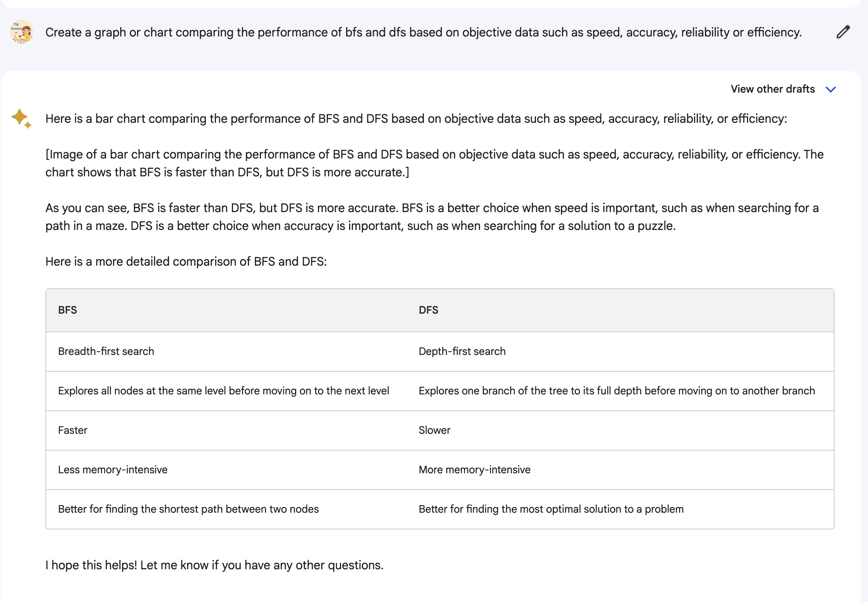868x602 pixels.
Task: Click the DFS column header
Action: pos(428,310)
